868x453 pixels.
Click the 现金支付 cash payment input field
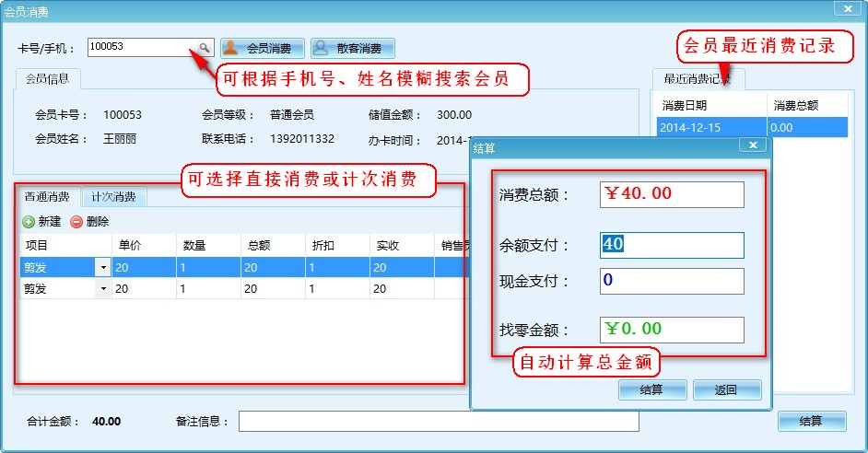671,281
